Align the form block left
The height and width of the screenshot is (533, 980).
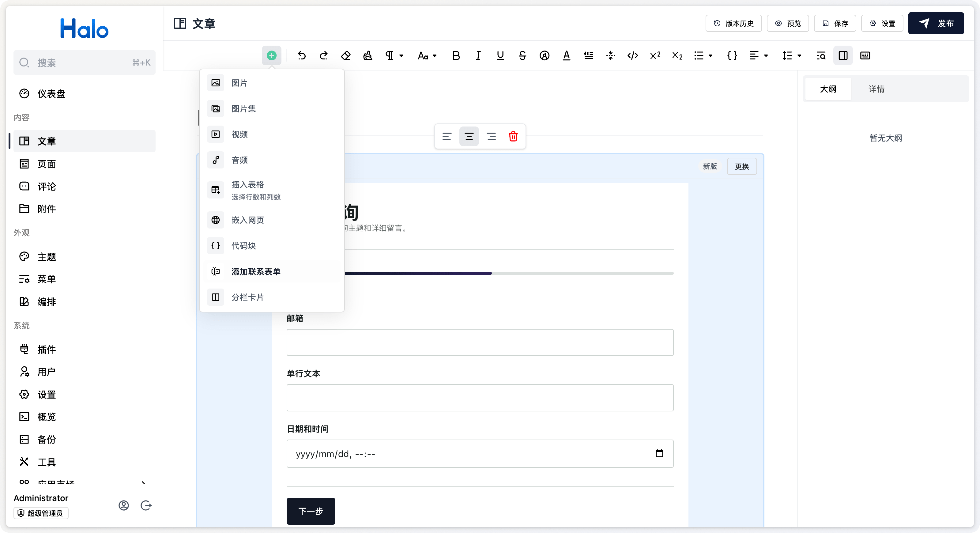coord(447,136)
